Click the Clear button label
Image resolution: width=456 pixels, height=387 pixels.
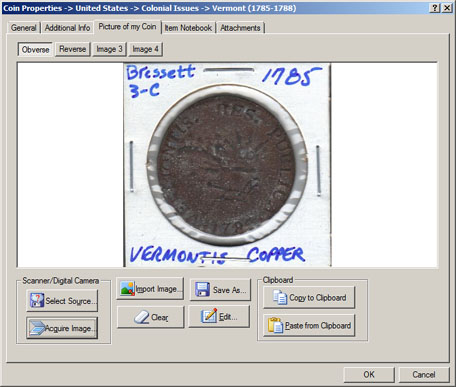pyautogui.click(x=159, y=317)
